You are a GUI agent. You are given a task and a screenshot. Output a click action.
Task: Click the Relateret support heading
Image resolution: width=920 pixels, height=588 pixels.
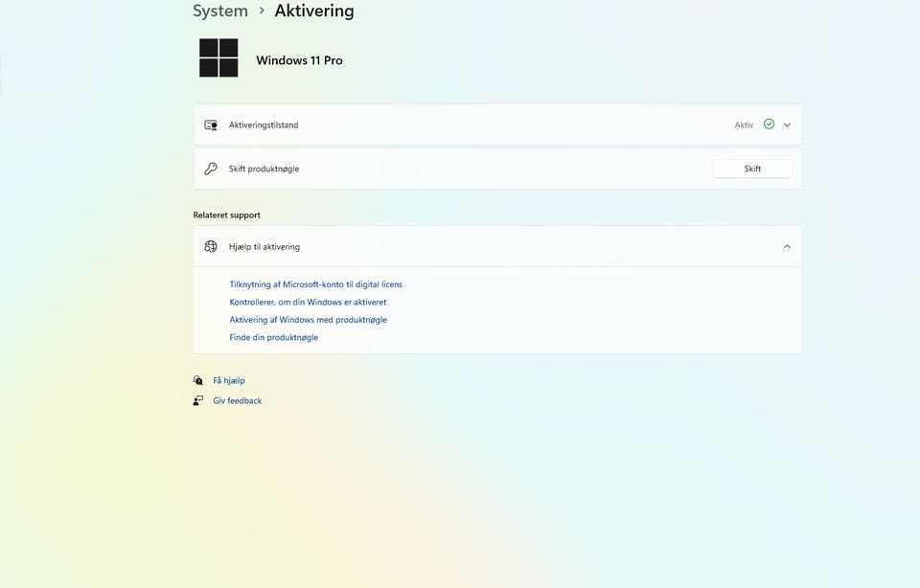click(x=226, y=215)
